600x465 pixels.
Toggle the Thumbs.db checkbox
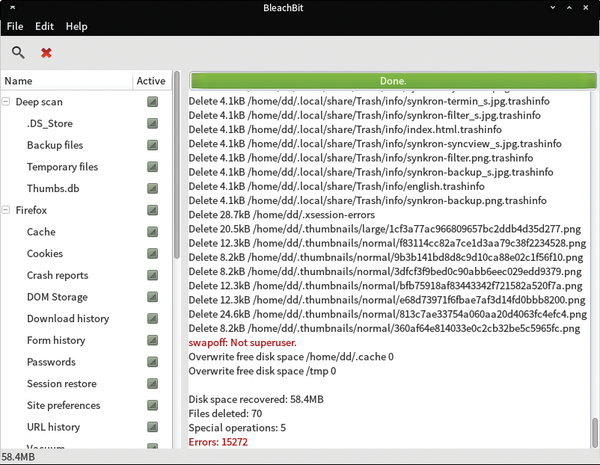153,188
